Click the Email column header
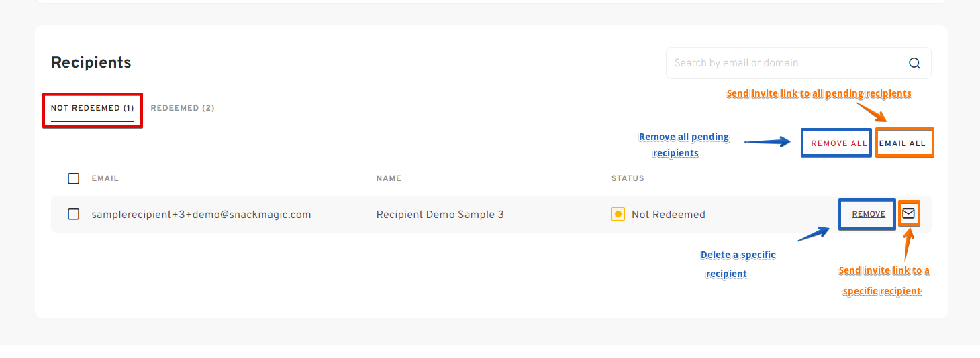The width and height of the screenshot is (980, 358). pyautogui.click(x=105, y=178)
